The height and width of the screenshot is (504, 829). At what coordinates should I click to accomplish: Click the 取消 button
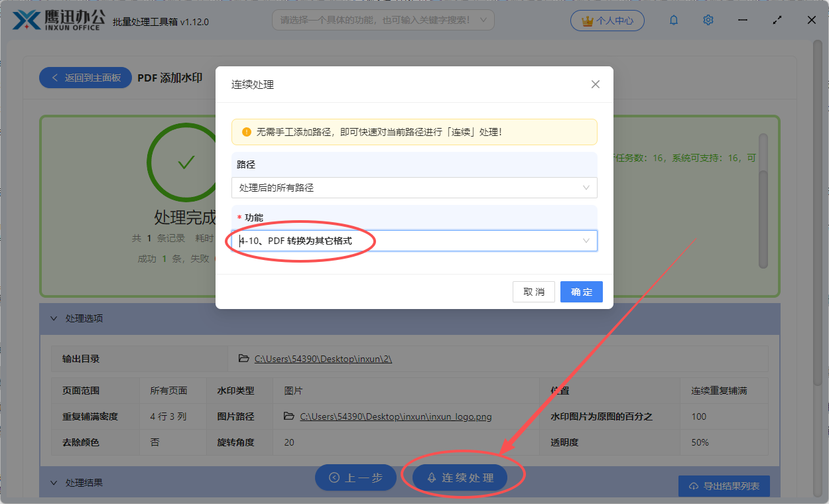(x=534, y=292)
